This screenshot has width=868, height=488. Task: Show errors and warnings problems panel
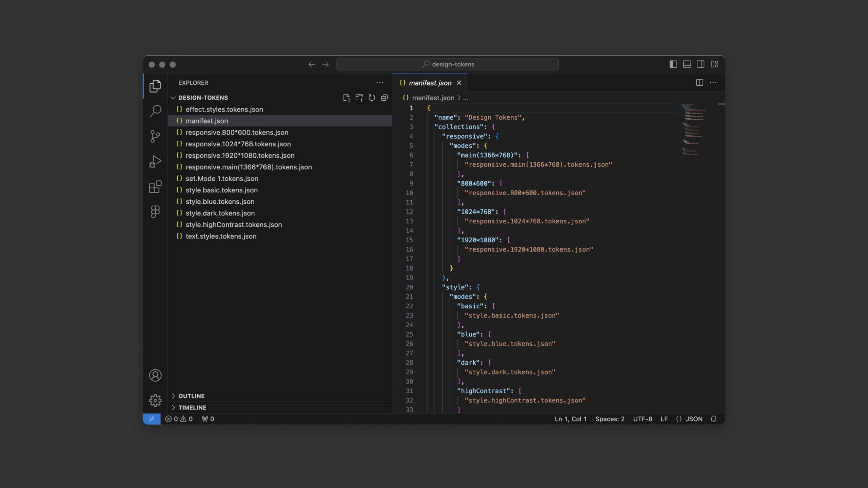(179, 419)
